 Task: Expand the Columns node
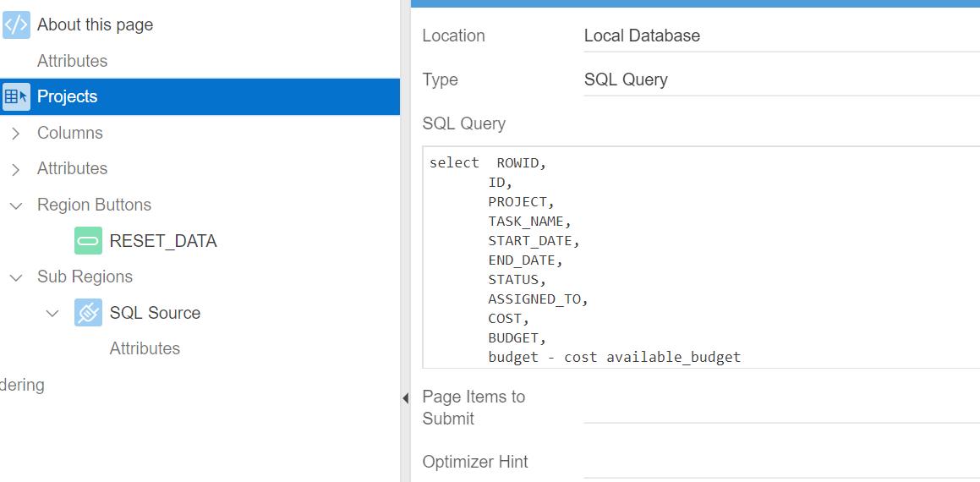pos(16,133)
